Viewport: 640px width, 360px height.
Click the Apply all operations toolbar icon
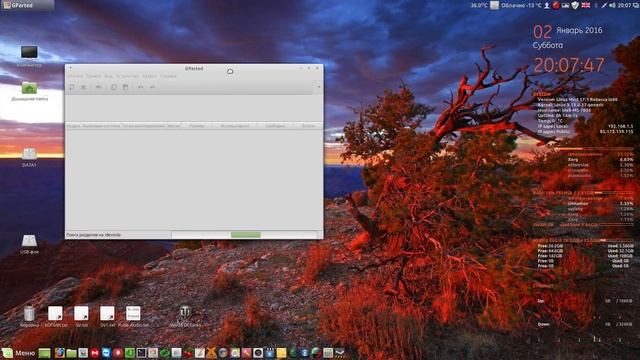point(152,87)
